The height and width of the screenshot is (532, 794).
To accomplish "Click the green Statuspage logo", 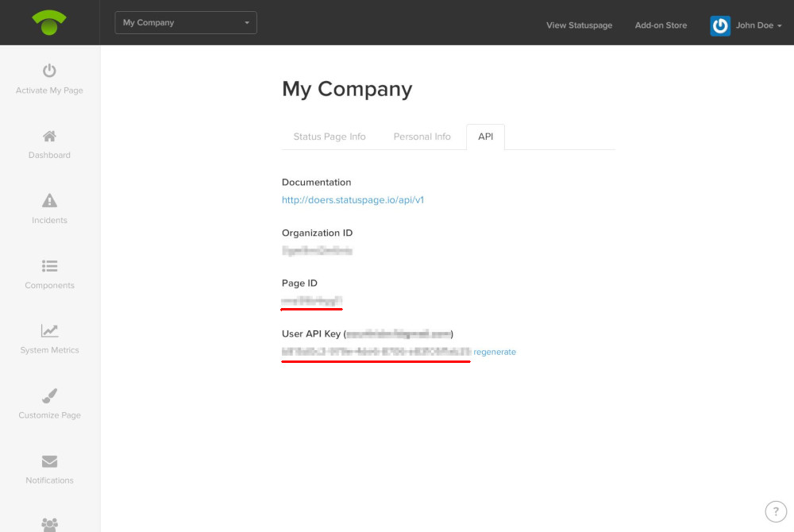I will (x=49, y=23).
